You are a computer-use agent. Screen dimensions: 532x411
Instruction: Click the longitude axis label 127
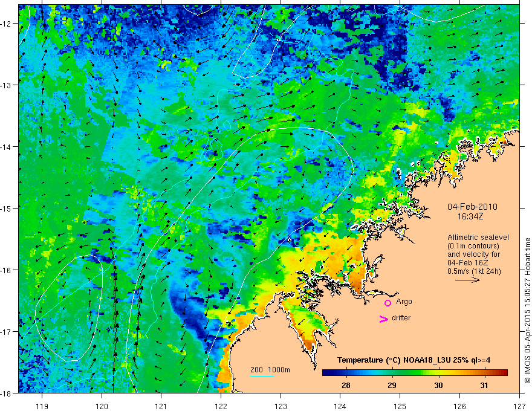click(x=519, y=406)
